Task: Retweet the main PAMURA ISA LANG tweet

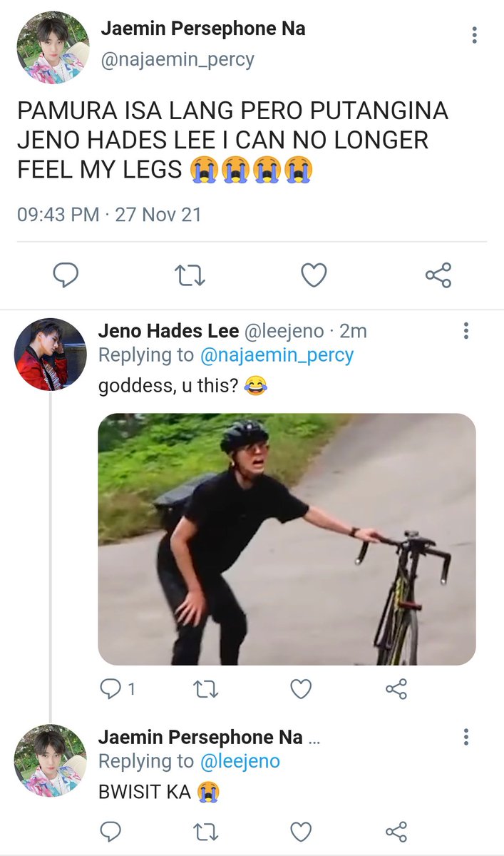Action: pyautogui.click(x=190, y=275)
